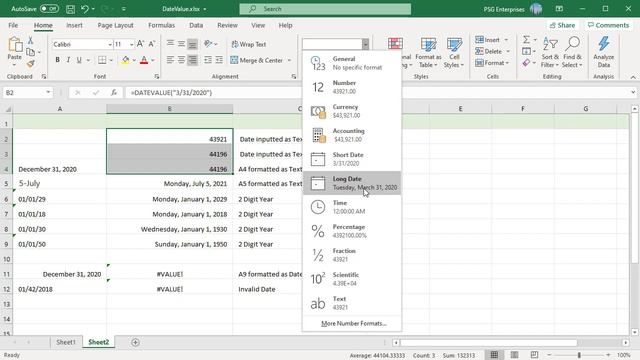The width and height of the screenshot is (640, 360).
Task: Choose Currency format option
Action: coord(352,111)
